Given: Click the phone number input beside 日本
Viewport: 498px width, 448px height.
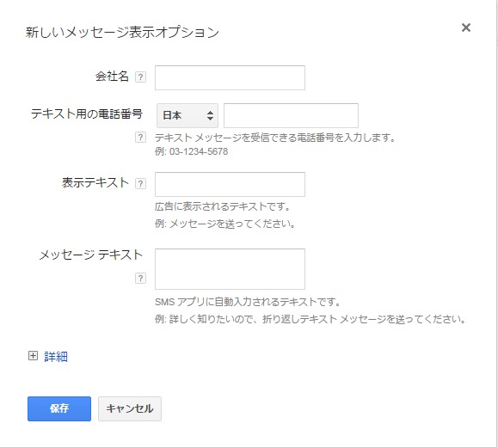Looking at the screenshot, I should 291,115.
